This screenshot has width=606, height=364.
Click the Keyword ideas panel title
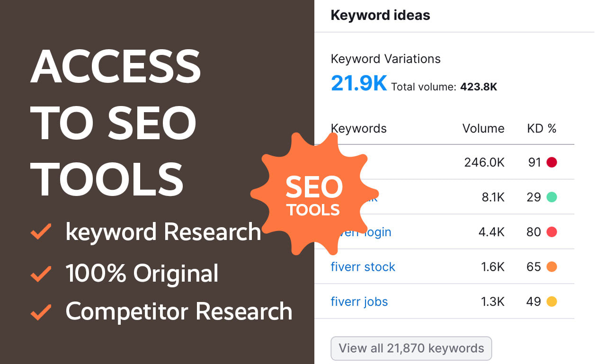coord(380,15)
